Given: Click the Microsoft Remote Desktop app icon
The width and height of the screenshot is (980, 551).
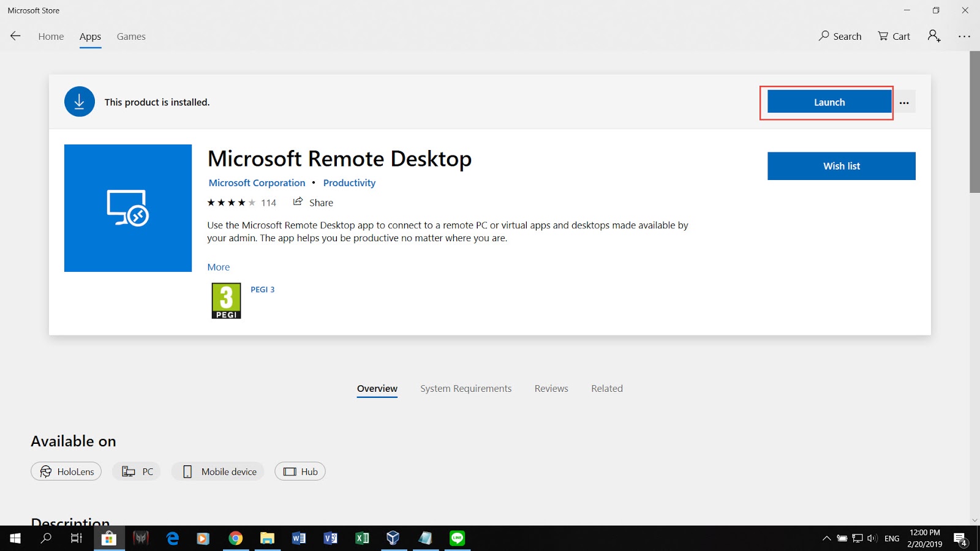Looking at the screenshot, I should click(127, 208).
